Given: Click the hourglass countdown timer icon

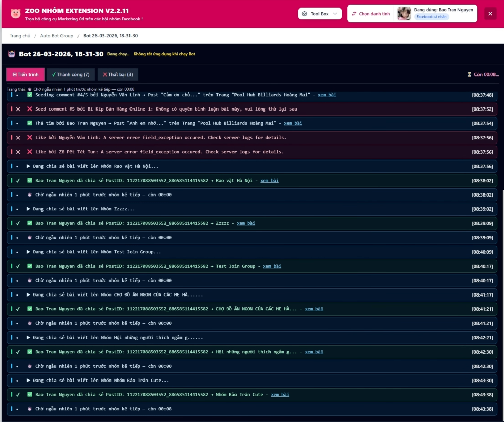Looking at the screenshot, I should 469,74.
